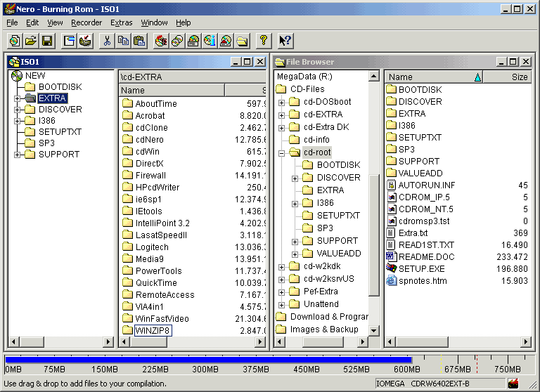Click ISO1 file list horizontal scrollbar right arrow
This screenshot has width=540, height=392.
[x=260, y=341]
